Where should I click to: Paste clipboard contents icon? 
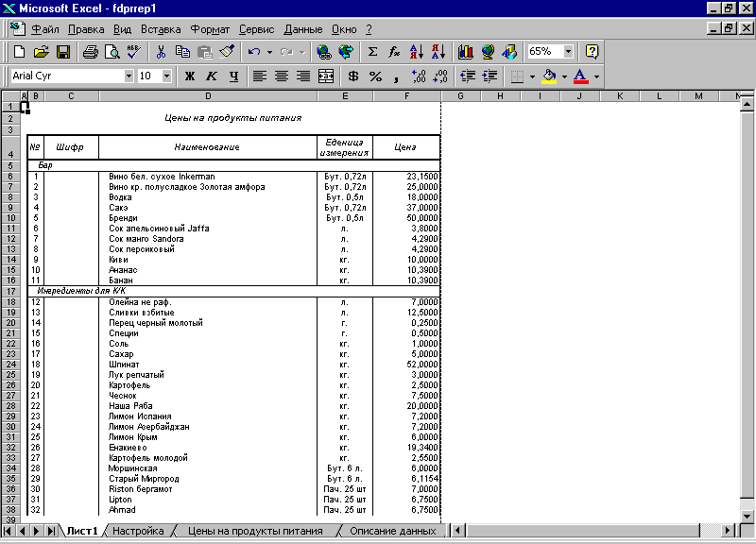click(204, 52)
